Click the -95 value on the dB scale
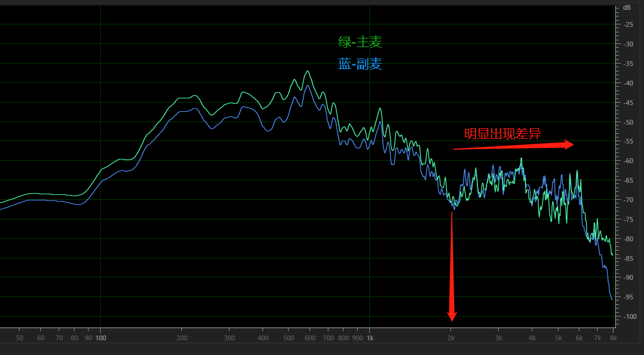This screenshot has height=355, width=644. point(628,297)
